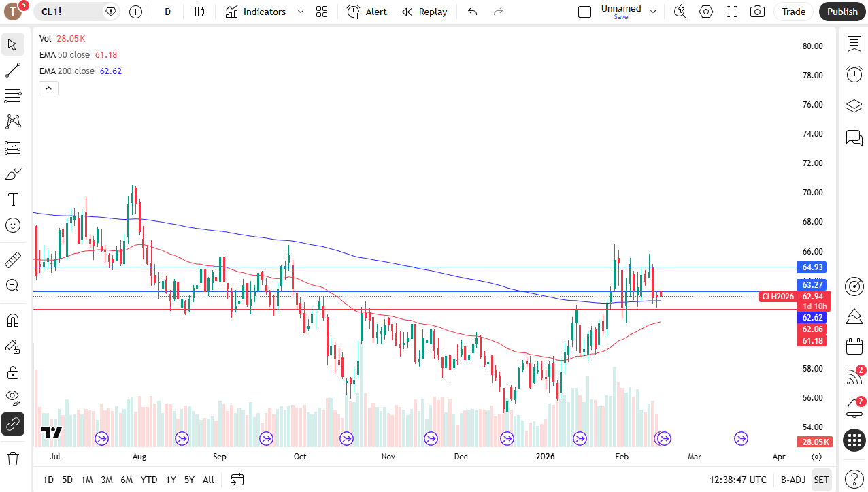Open the calendar panel in right sidebar
The height and width of the screenshot is (492, 868).
click(854, 347)
